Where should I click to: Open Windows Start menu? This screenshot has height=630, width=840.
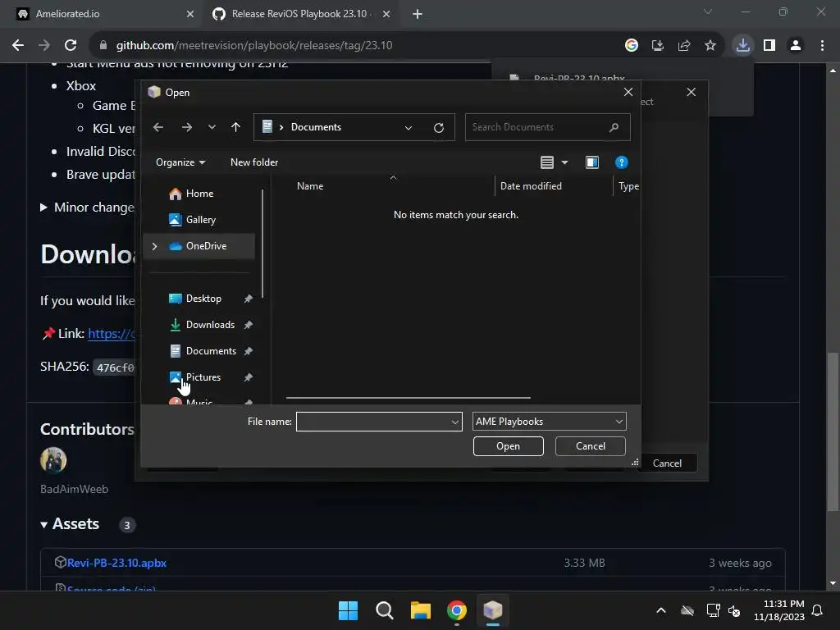coord(348,610)
